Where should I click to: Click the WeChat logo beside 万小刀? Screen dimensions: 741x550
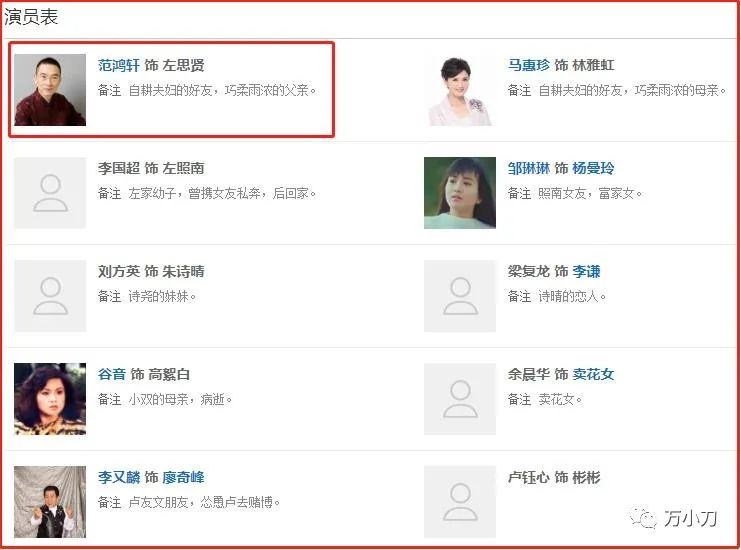643,518
